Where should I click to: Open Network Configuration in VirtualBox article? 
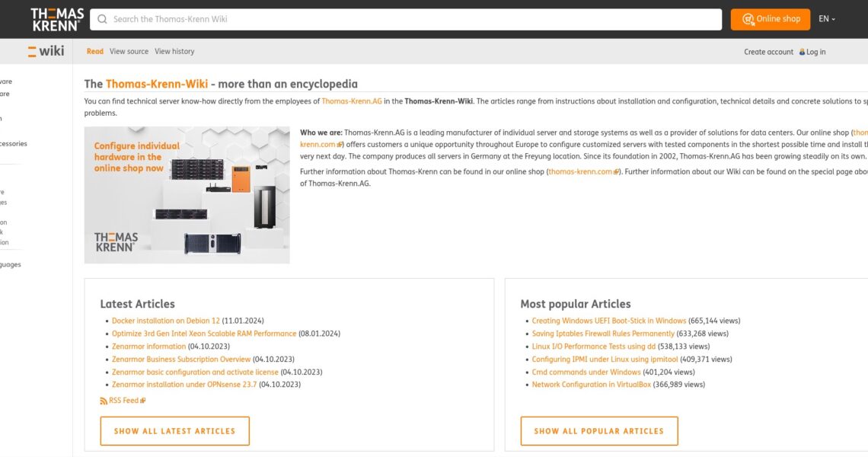(x=591, y=385)
